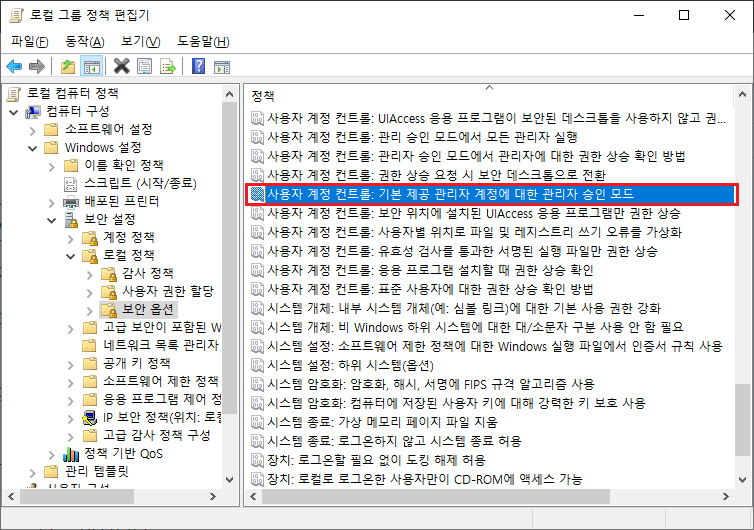Click policy icon beside 시스템 종료: 가상 메모리 페이지 파일 지움
Screen dimensions: 754x530
(257, 423)
